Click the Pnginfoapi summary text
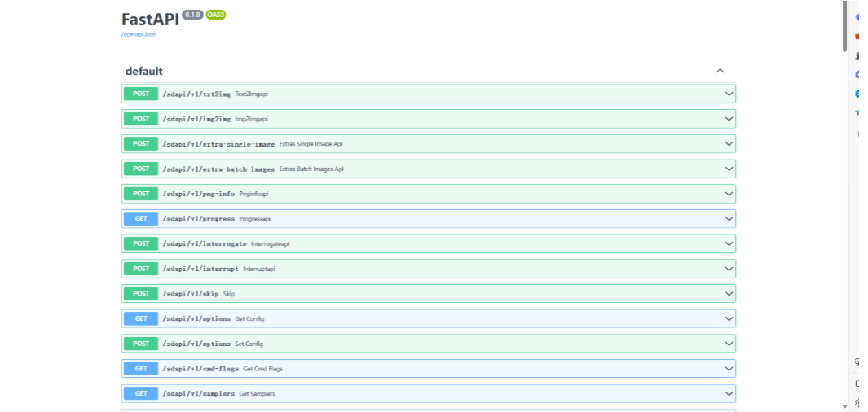The width and height of the screenshot is (868, 412). click(254, 194)
